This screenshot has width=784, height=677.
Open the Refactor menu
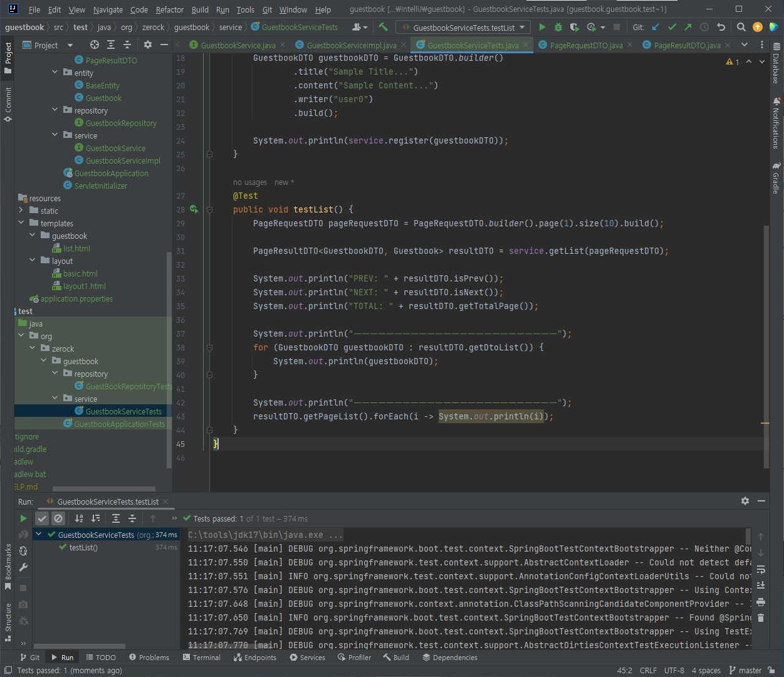(169, 9)
